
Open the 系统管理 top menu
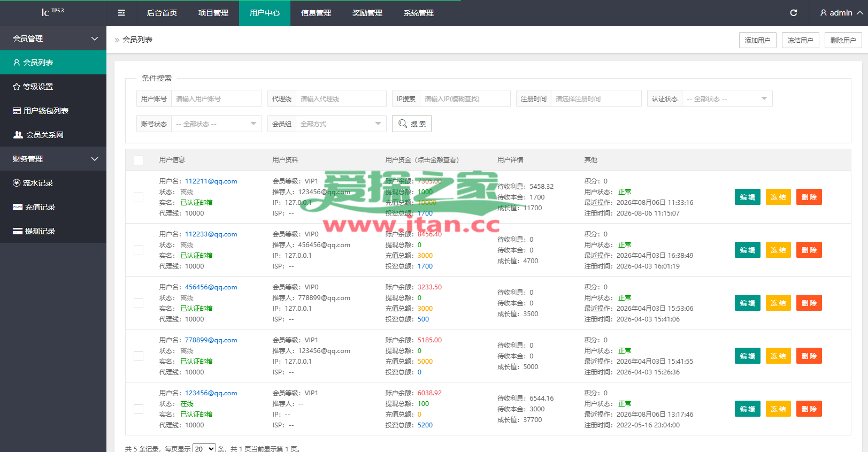419,13
